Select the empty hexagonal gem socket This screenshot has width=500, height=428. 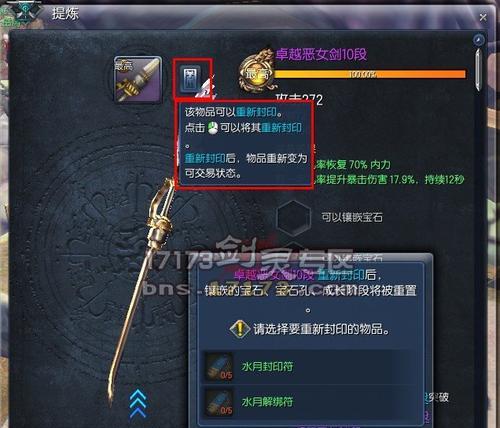click(x=293, y=218)
